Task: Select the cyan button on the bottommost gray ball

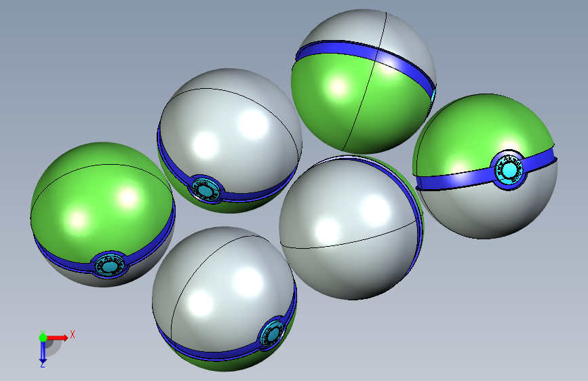Action: (272, 333)
